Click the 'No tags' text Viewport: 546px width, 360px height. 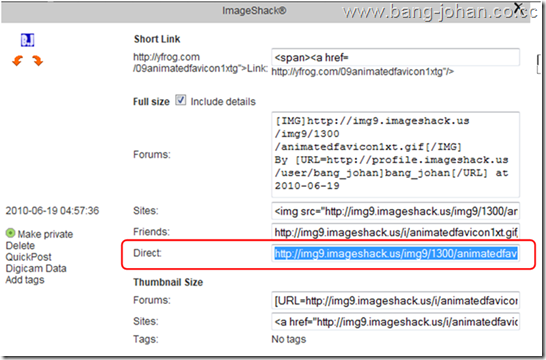click(x=289, y=339)
